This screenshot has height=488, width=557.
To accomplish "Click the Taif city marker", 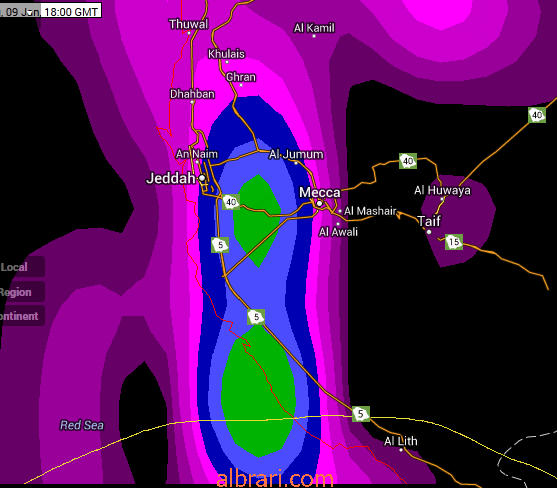I will [x=429, y=232].
